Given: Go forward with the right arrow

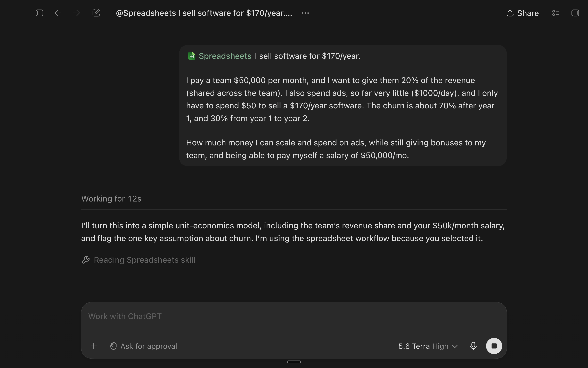Looking at the screenshot, I should (77, 13).
